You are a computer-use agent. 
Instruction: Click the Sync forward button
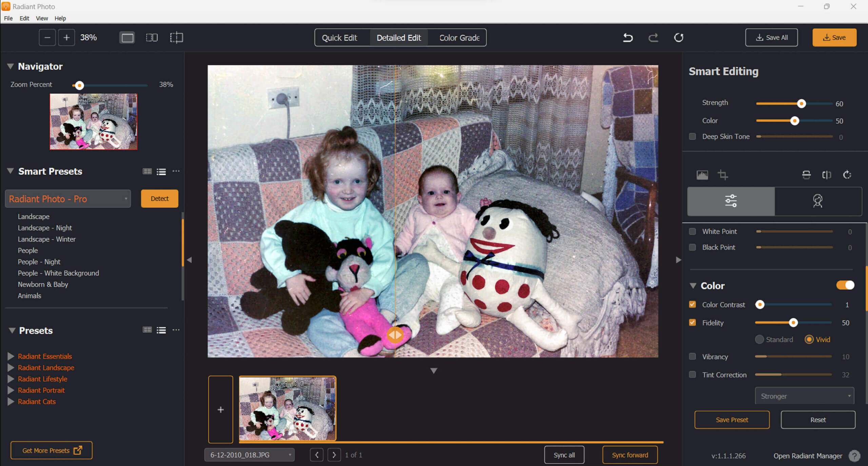point(630,455)
